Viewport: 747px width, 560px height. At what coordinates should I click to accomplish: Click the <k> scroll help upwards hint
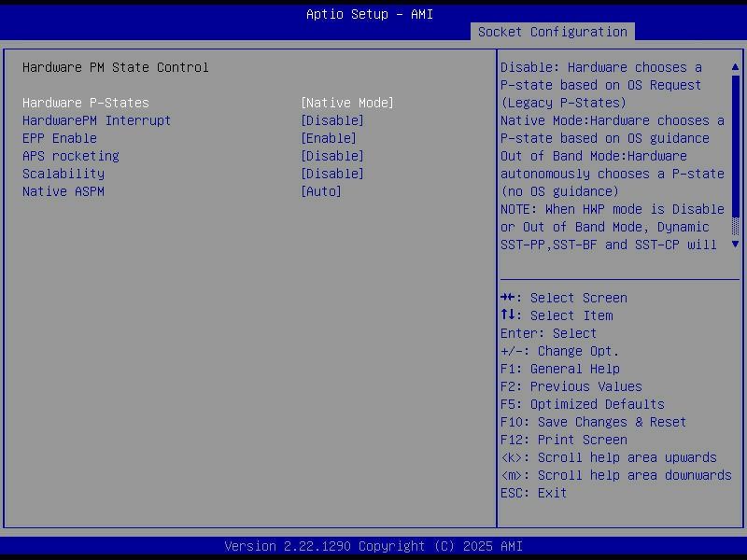pos(609,457)
